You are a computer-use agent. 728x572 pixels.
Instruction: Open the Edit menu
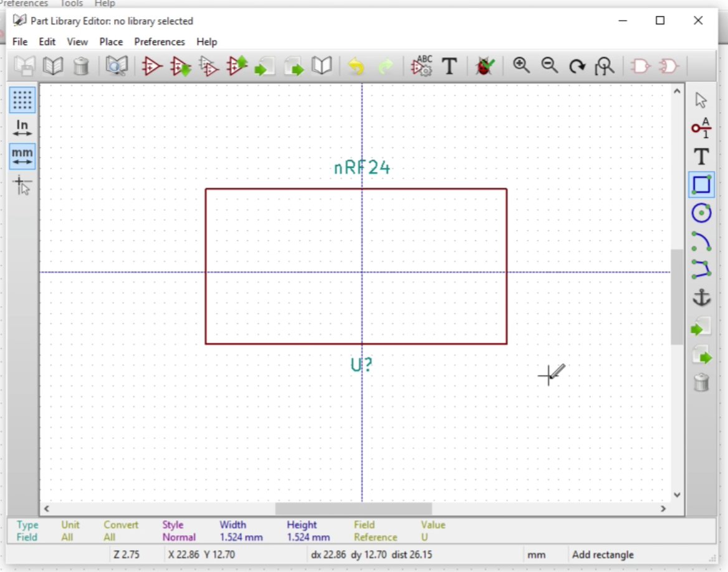47,42
